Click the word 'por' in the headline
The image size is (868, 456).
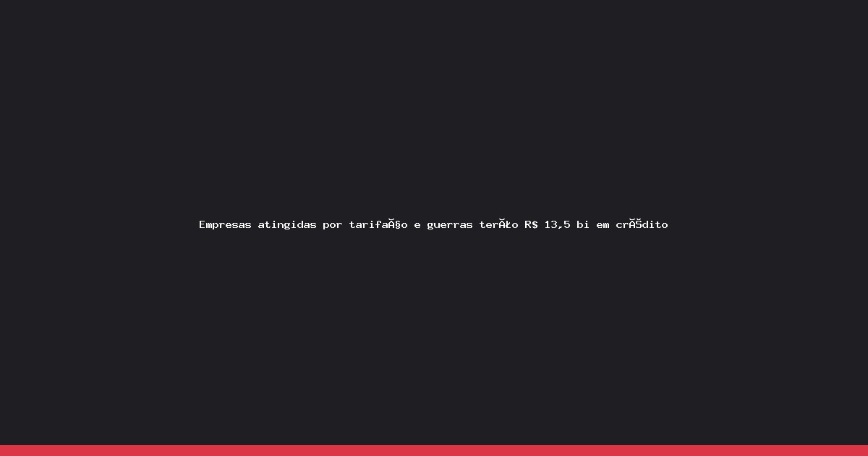333,226
